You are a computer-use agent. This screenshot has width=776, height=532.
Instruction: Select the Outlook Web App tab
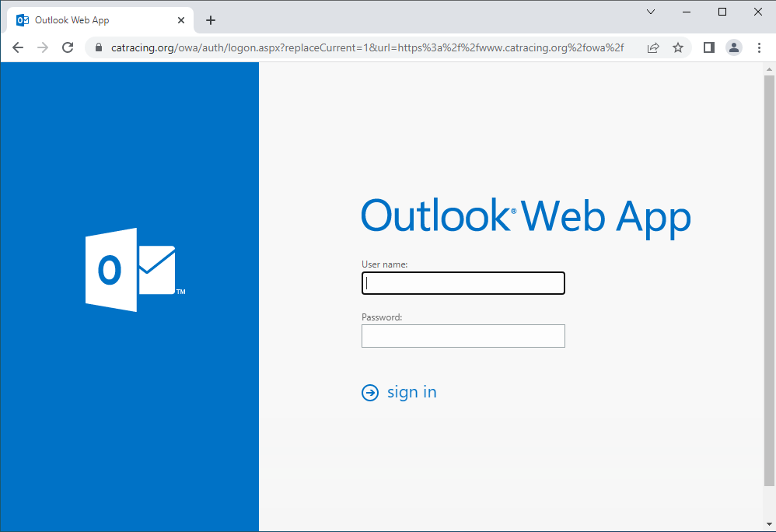pyautogui.click(x=99, y=20)
